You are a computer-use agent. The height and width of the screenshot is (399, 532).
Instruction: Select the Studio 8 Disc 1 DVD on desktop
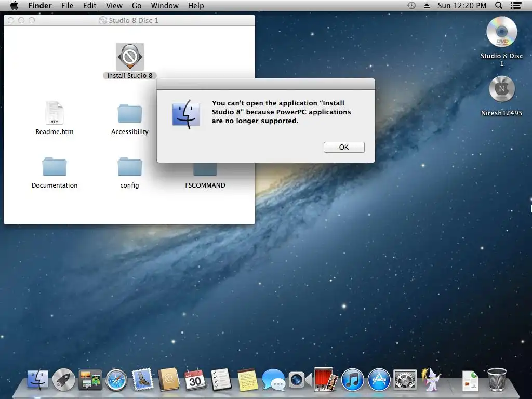(502, 32)
